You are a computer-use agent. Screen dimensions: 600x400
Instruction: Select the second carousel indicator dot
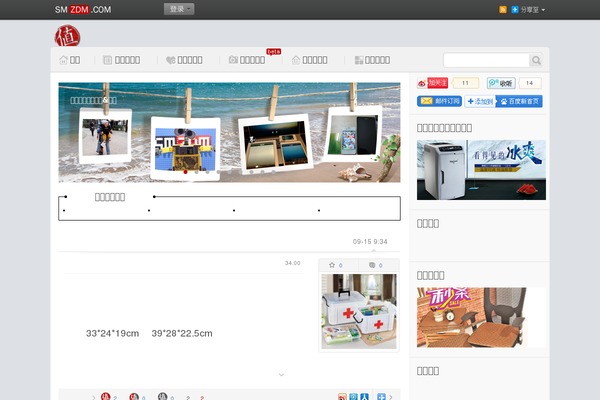[x=197, y=172]
